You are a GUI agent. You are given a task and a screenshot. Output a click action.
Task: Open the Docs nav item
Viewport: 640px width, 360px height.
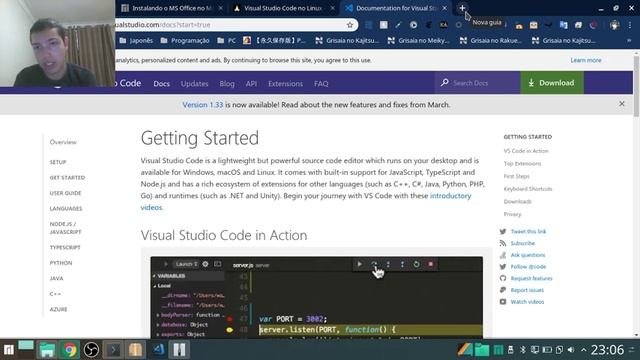162,84
